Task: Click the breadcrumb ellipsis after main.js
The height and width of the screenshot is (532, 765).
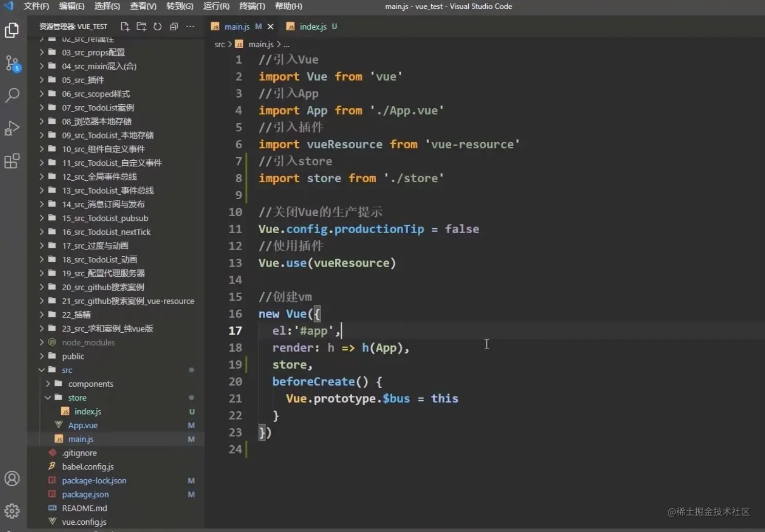Action: click(286, 45)
